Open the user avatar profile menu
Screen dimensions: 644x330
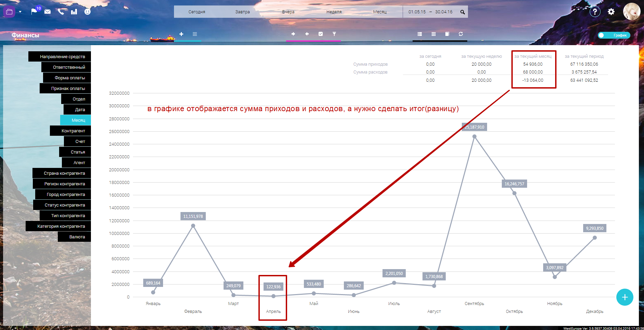click(x=631, y=12)
